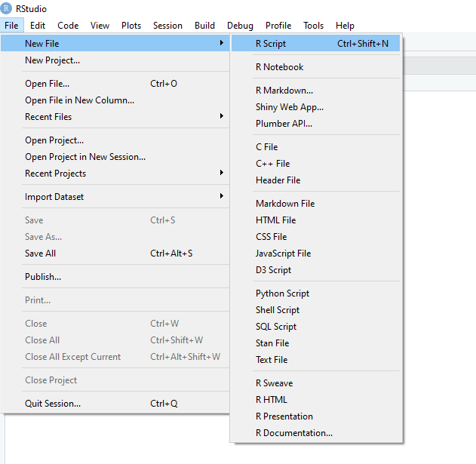Choose R Markdown... file type
This screenshot has height=464, width=476.
click(x=284, y=91)
